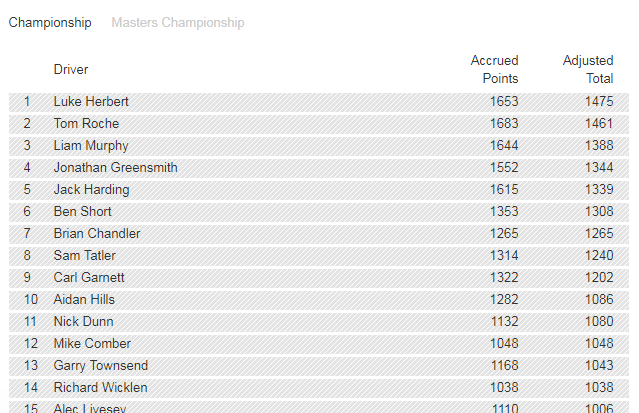Click Garry Townsend's entry

tap(100, 366)
